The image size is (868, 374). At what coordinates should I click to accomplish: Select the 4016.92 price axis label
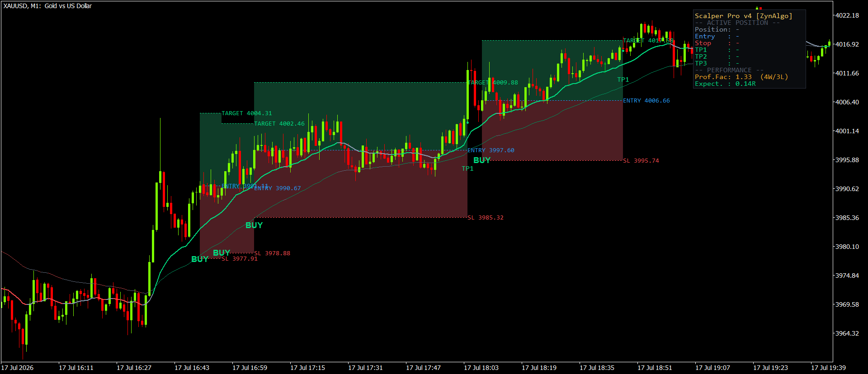click(847, 44)
